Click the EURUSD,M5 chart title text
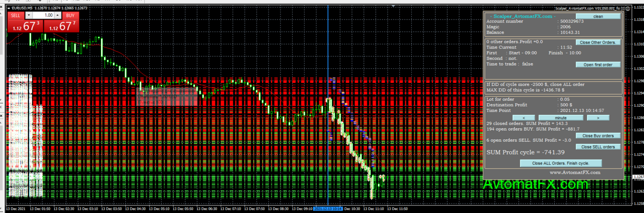 pos(22,8)
